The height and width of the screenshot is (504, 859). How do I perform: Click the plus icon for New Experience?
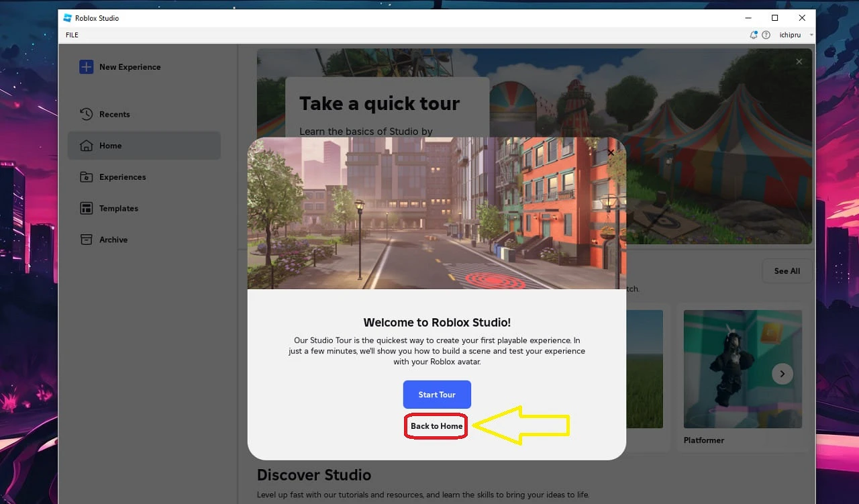(86, 67)
